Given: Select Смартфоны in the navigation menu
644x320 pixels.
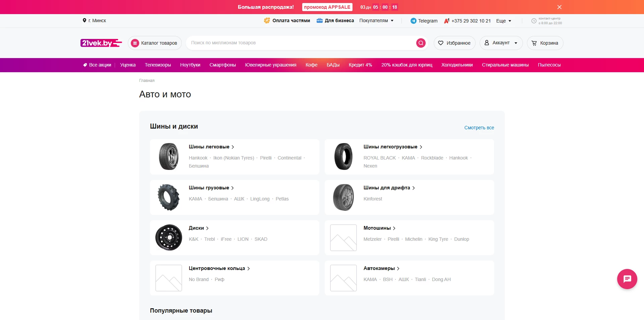Looking at the screenshot, I should point(222,65).
